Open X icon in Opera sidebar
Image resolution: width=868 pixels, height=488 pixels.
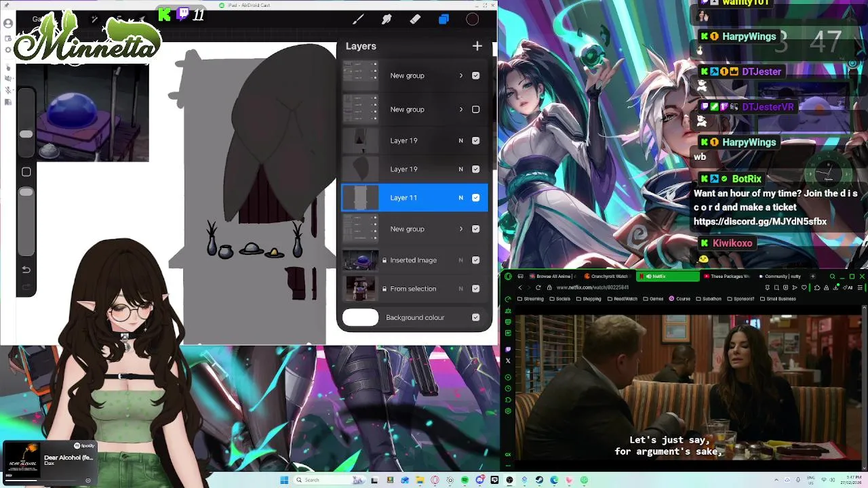[x=508, y=361]
